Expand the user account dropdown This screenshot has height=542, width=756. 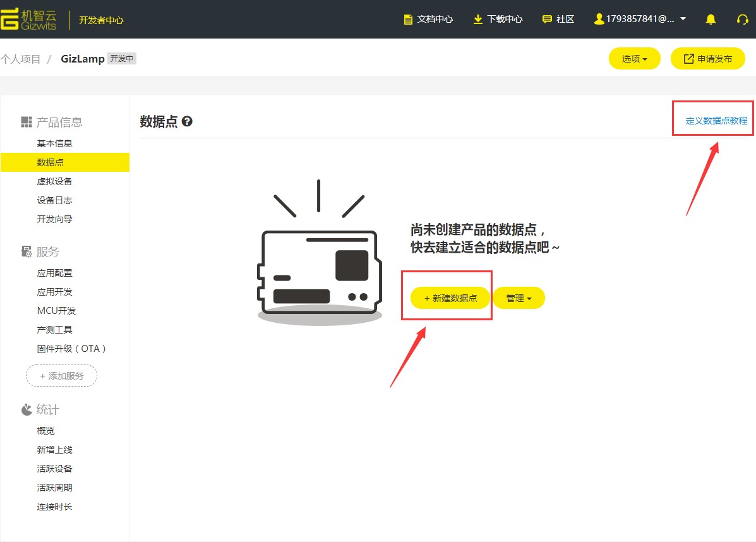pyautogui.click(x=640, y=19)
